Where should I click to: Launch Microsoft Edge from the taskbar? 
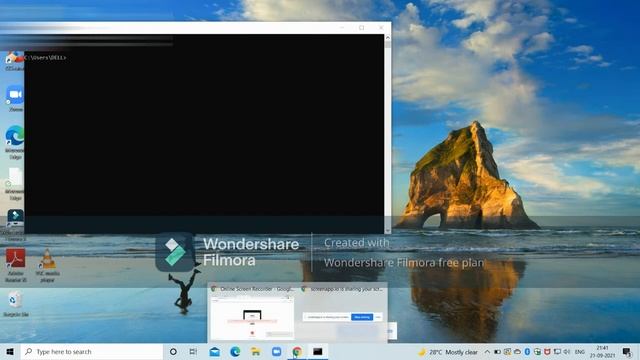[x=235, y=351]
